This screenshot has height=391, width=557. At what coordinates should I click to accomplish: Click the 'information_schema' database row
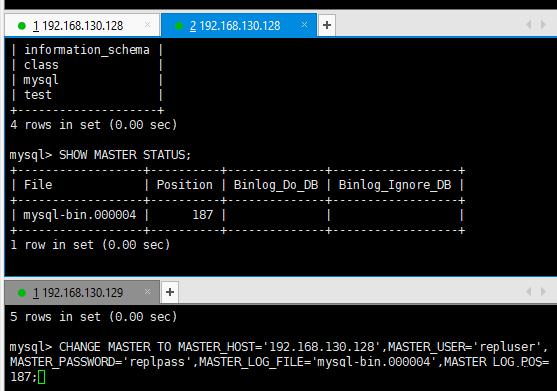click(x=87, y=50)
